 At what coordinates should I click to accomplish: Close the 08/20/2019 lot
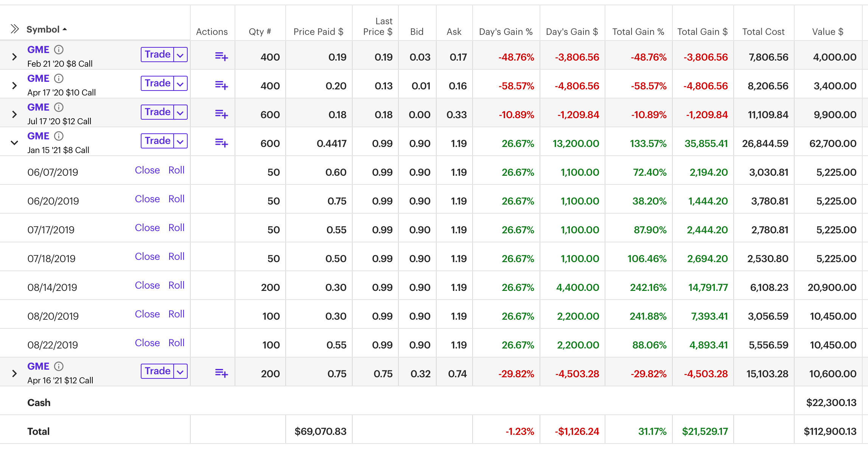click(x=147, y=314)
